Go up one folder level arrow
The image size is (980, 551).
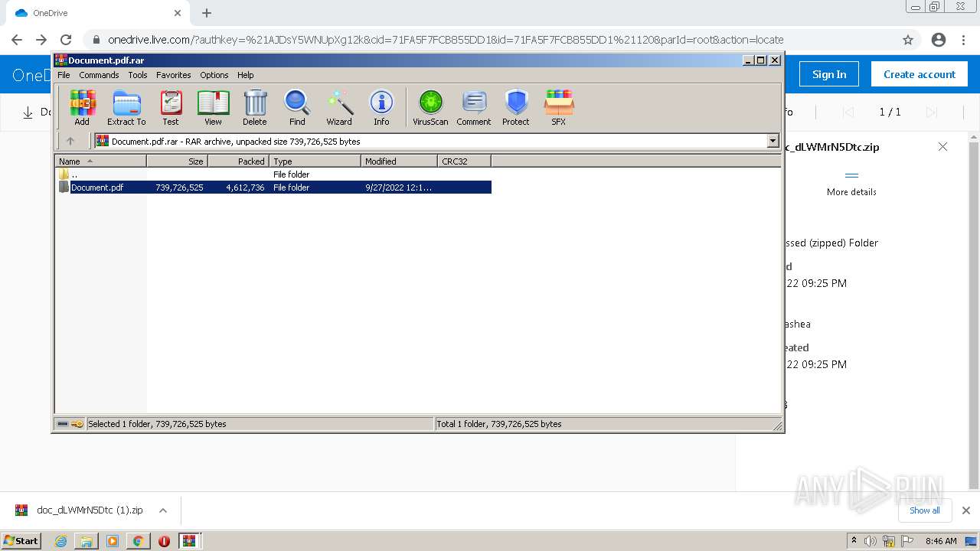[x=70, y=141]
